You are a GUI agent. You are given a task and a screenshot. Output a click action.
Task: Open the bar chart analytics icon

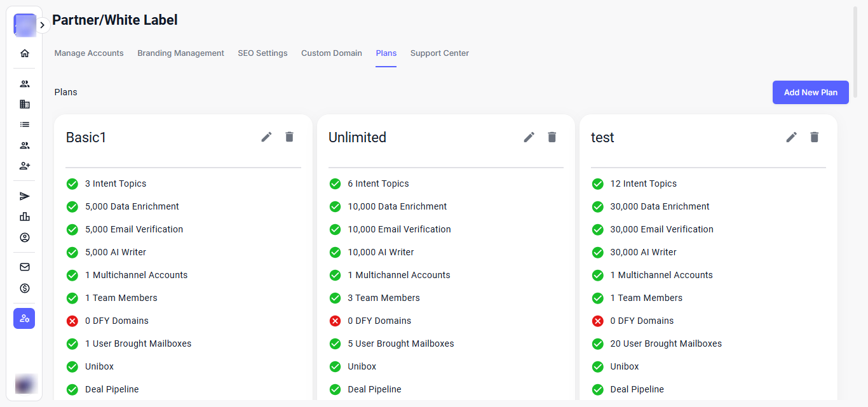(x=25, y=217)
